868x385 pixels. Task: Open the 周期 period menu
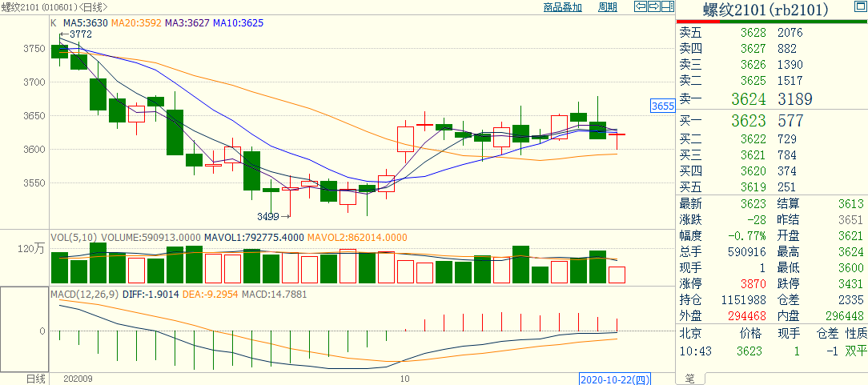(608, 8)
